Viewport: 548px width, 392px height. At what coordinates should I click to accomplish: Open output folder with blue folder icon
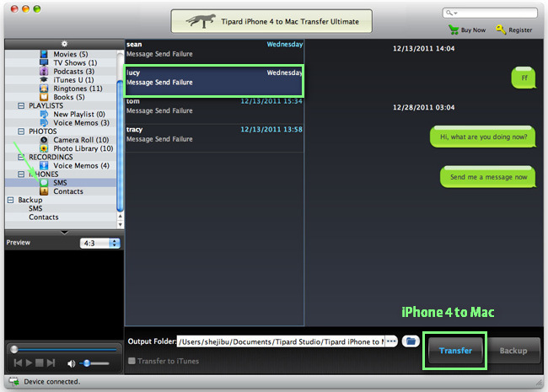(411, 341)
